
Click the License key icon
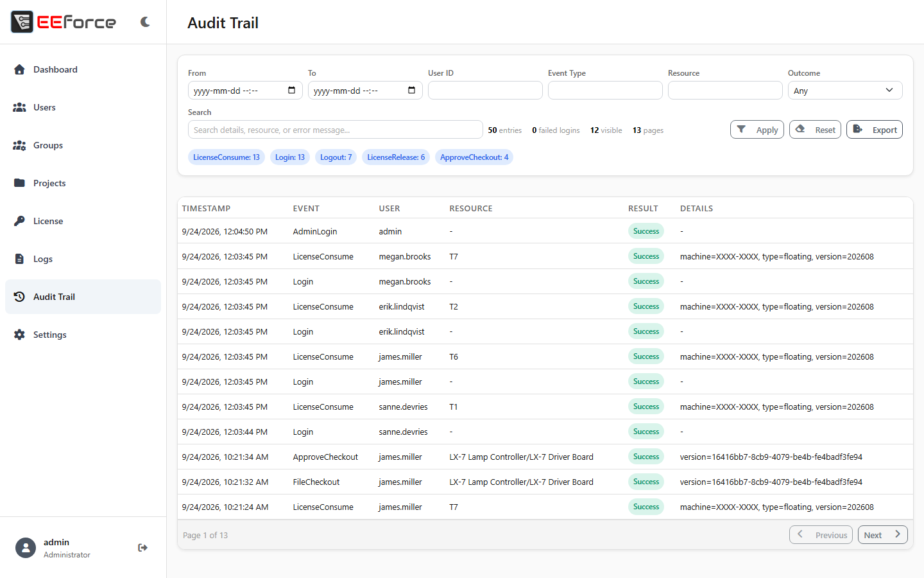pyautogui.click(x=19, y=221)
